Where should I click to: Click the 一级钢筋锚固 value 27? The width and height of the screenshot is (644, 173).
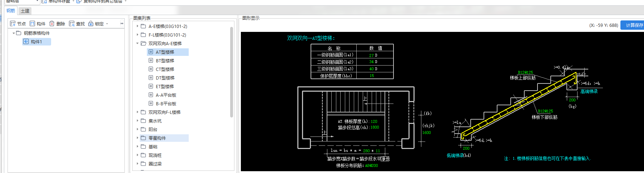pos(371,55)
